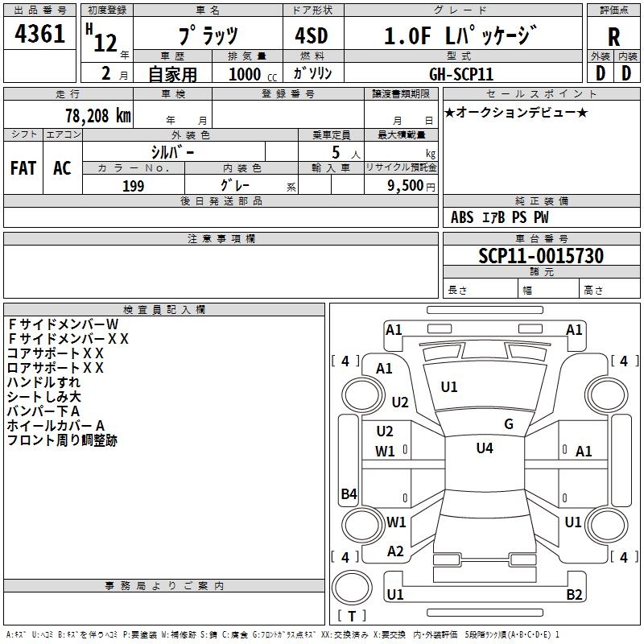Select the R evaluation score

[613, 37]
